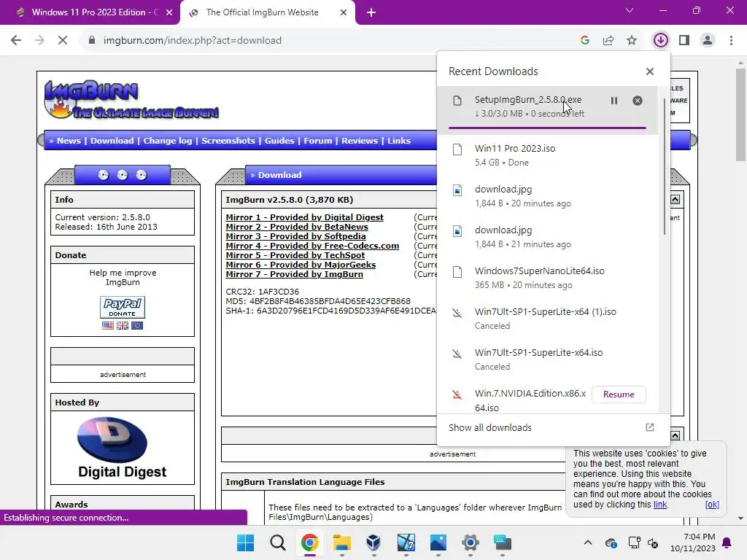Click Mirror 6 - Provided by MajorGeeks
The height and width of the screenshot is (560, 747).
pos(301,265)
